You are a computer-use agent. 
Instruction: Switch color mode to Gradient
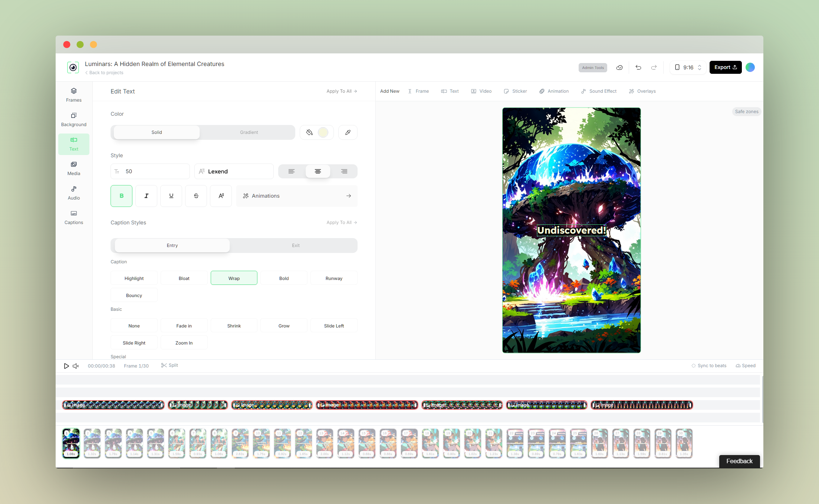249,132
